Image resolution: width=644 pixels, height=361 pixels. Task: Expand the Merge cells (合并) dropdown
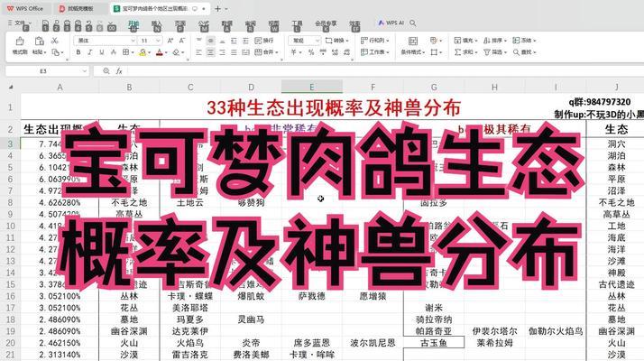click(x=277, y=52)
